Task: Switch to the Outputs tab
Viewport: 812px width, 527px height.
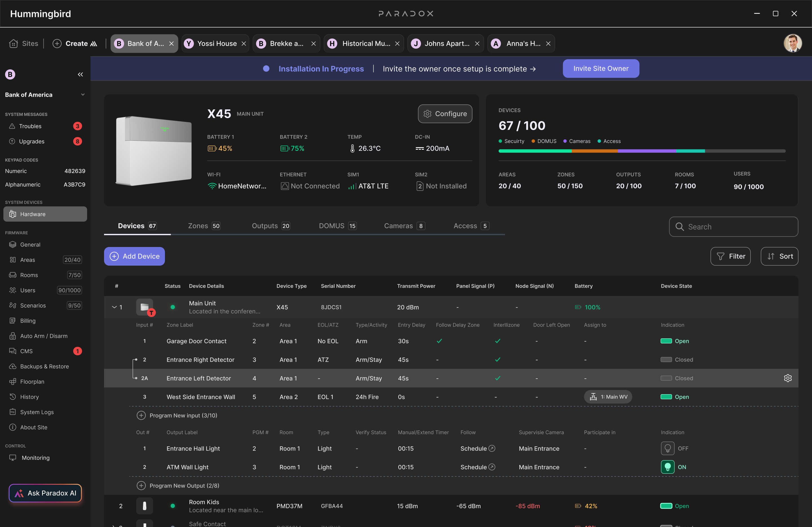Action: tap(271, 226)
